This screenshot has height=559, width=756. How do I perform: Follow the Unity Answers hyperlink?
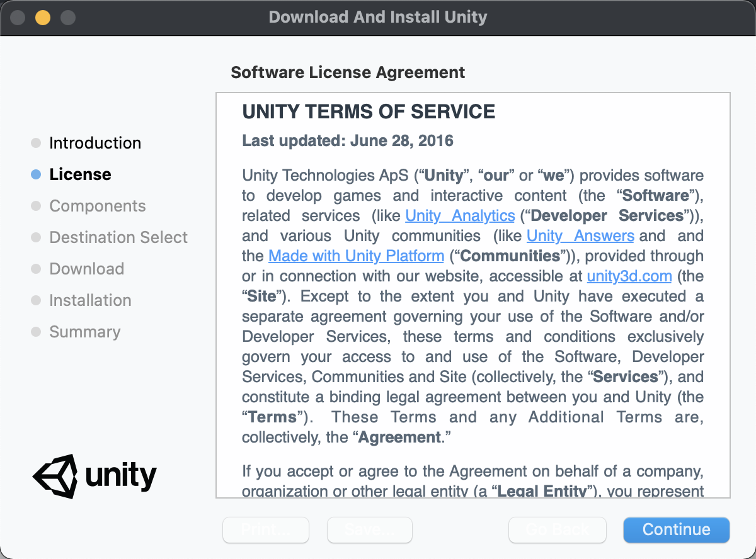point(580,236)
